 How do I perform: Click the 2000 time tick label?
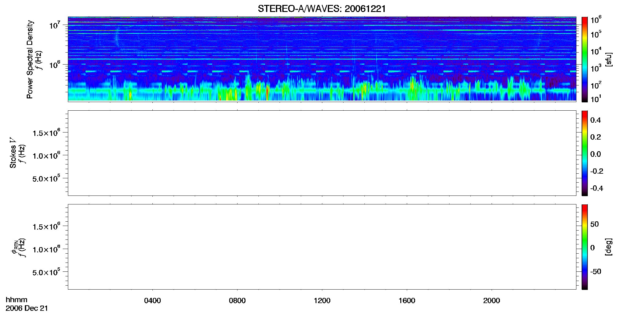[492, 300]
